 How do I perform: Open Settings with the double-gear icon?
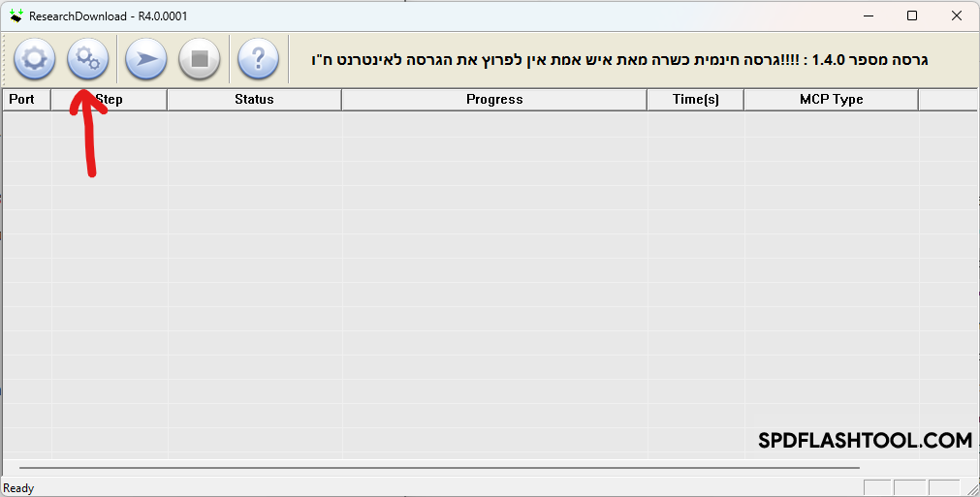[x=87, y=59]
